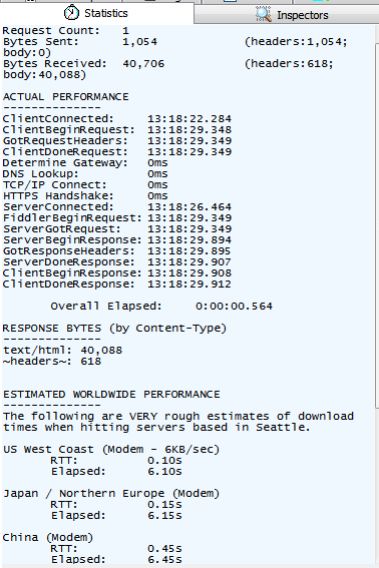Click the stopwatch icon on Statistics tab
Screen dimensions: 379x568
71,13
